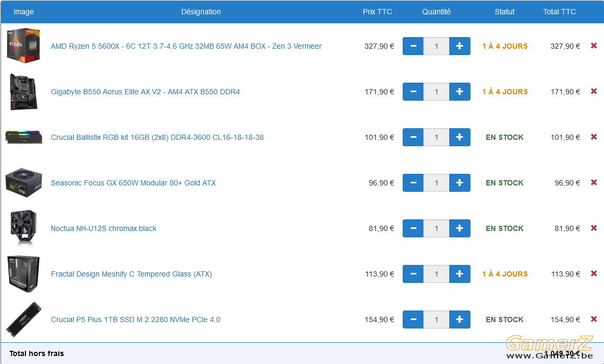
Task: Delete the Crucial P5 Plus SSD row
Action: pyautogui.click(x=593, y=319)
